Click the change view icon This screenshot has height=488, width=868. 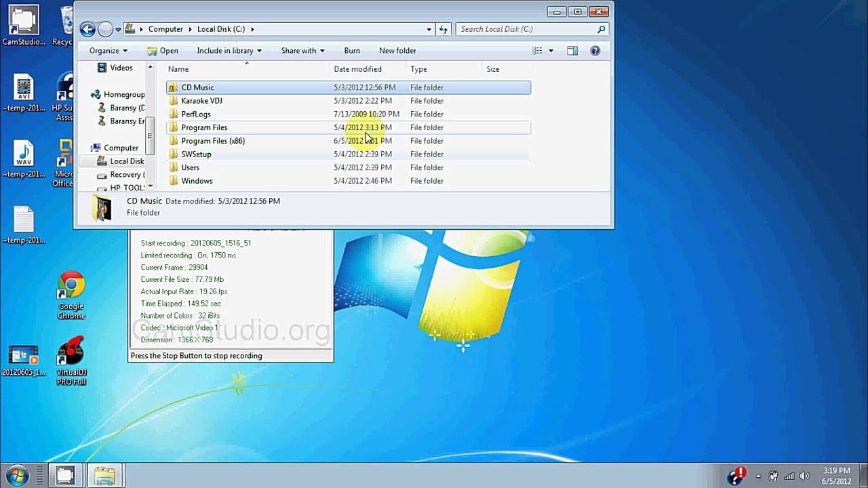(537, 51)
